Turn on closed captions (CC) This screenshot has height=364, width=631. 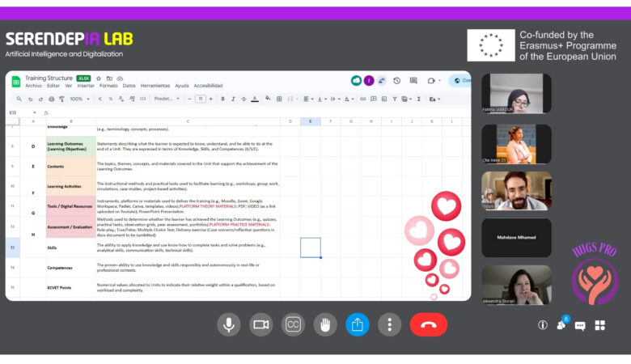coord(293,324)
